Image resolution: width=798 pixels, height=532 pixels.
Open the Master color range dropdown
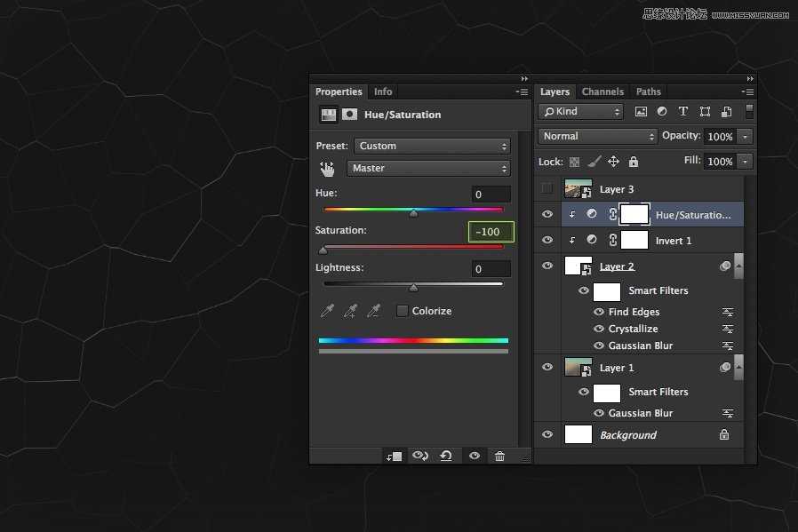[x=428, y=169]
